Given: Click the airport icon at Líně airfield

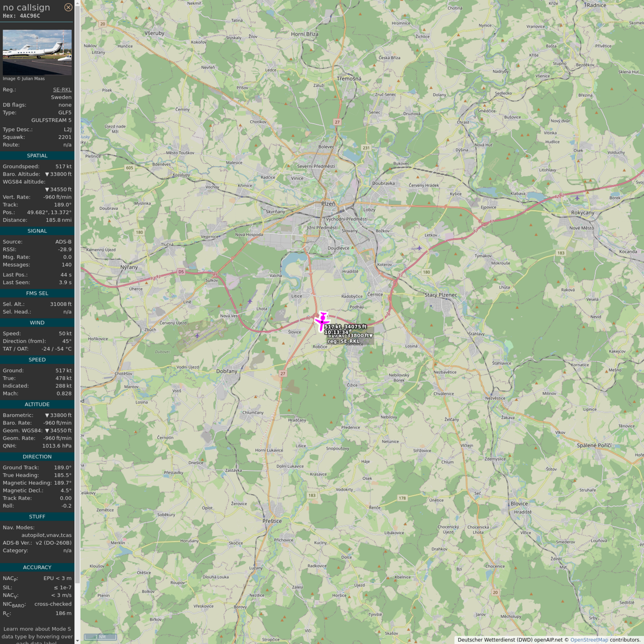Looking at the screenshot, I should (x=197, y=335).
